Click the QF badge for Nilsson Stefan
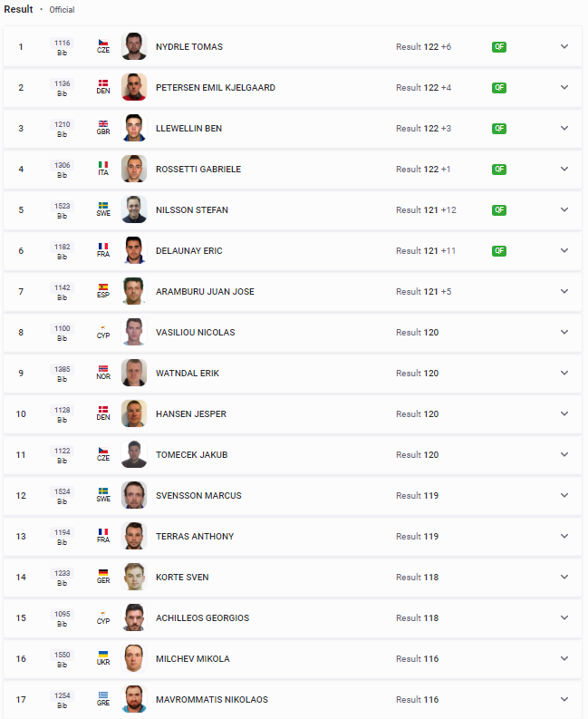588x719 pixels. 499,210
